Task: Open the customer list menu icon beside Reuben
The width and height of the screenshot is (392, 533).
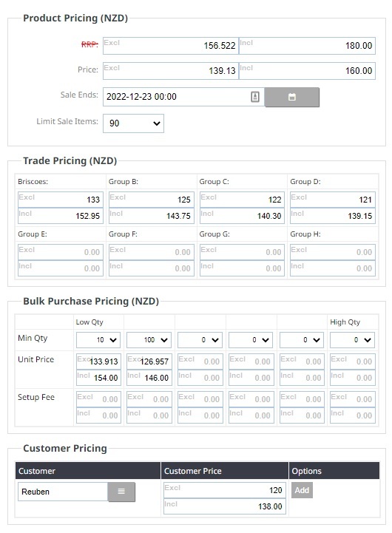Action: pos(121,492)
